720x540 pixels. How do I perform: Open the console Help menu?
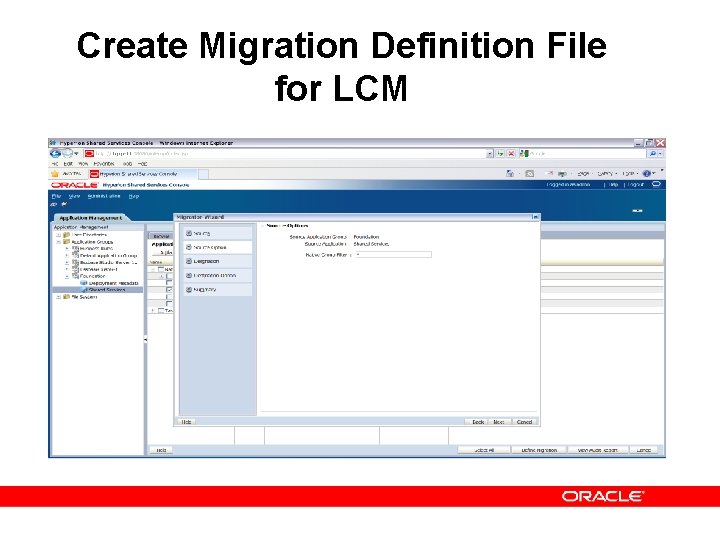(x=134, y=196)
